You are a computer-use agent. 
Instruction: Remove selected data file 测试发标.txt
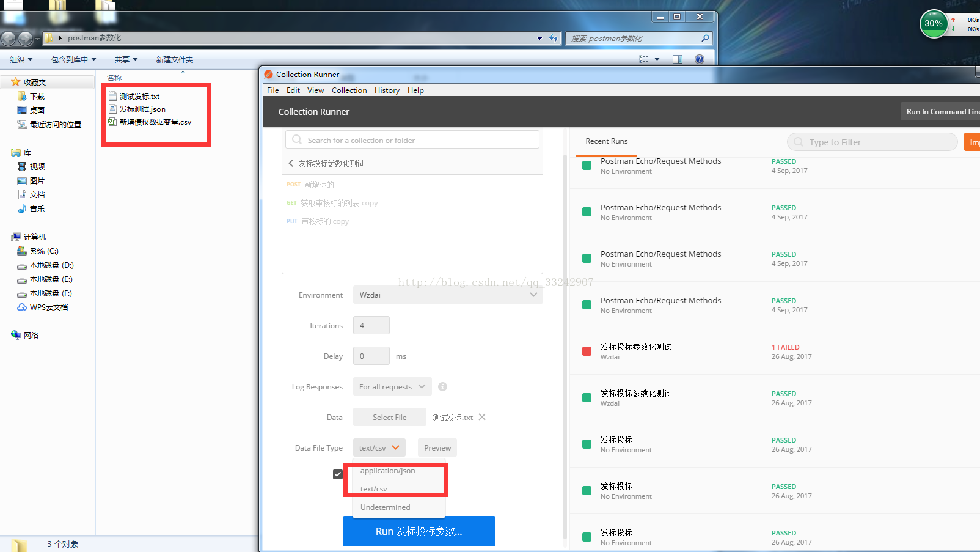coord(482,417)
